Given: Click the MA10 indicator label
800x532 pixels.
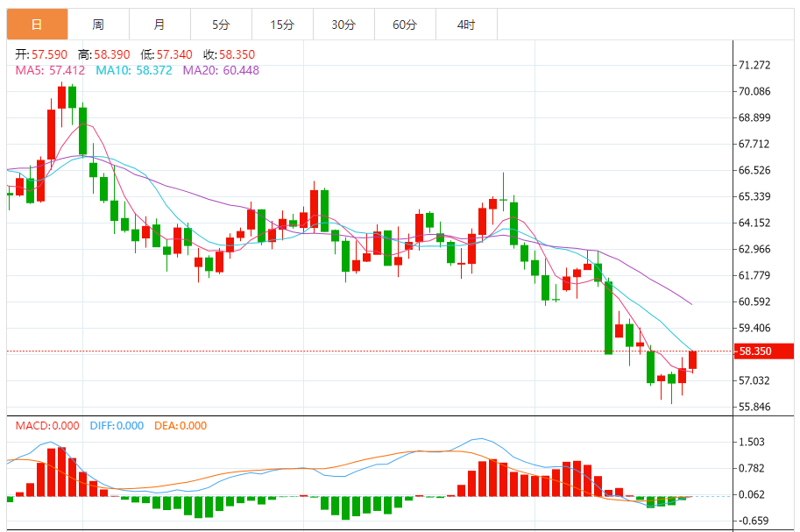Looking at the screenshot, I should 133,70.
